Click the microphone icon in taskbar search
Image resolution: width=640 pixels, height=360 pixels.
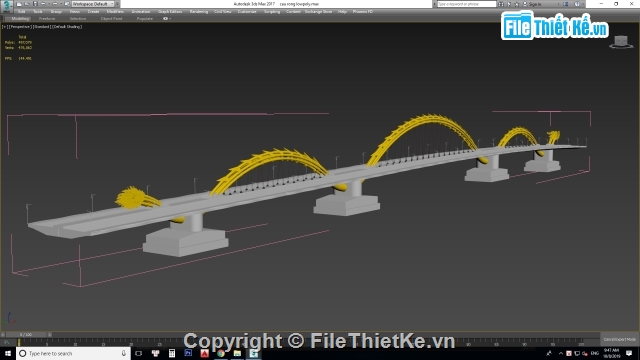[123, 353]
